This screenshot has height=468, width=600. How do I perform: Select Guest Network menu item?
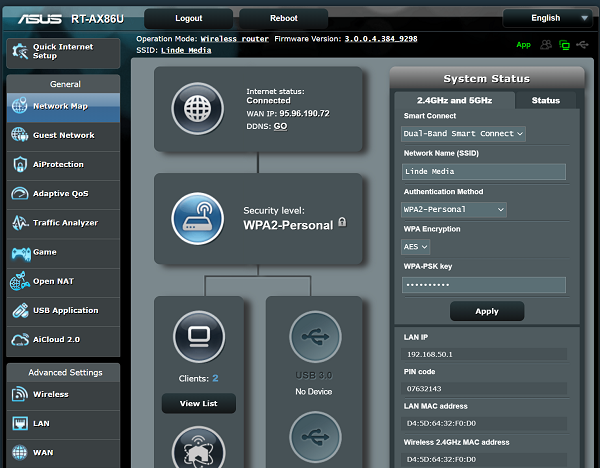coord(63,135)
